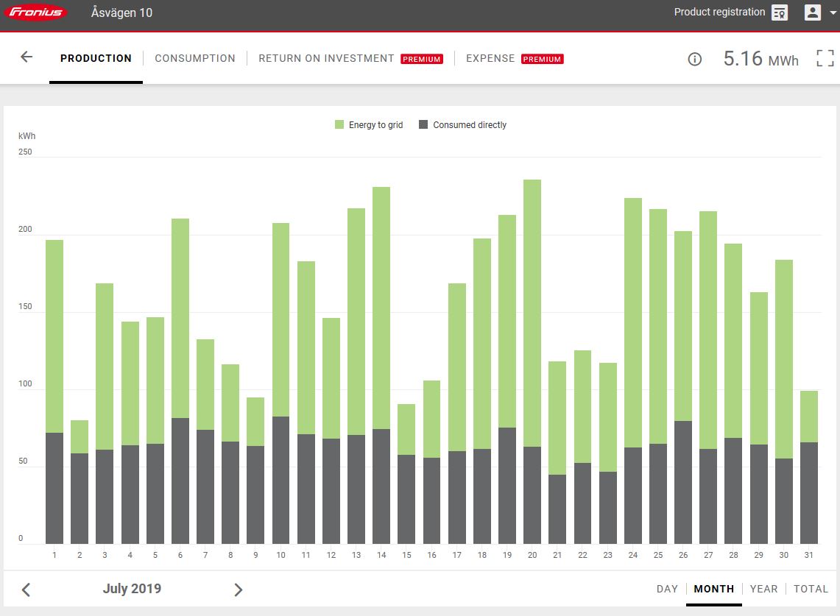This screenshot has width=840, height=616.
Task: Enter fullscreen chart view
Action: coord(825,59)
